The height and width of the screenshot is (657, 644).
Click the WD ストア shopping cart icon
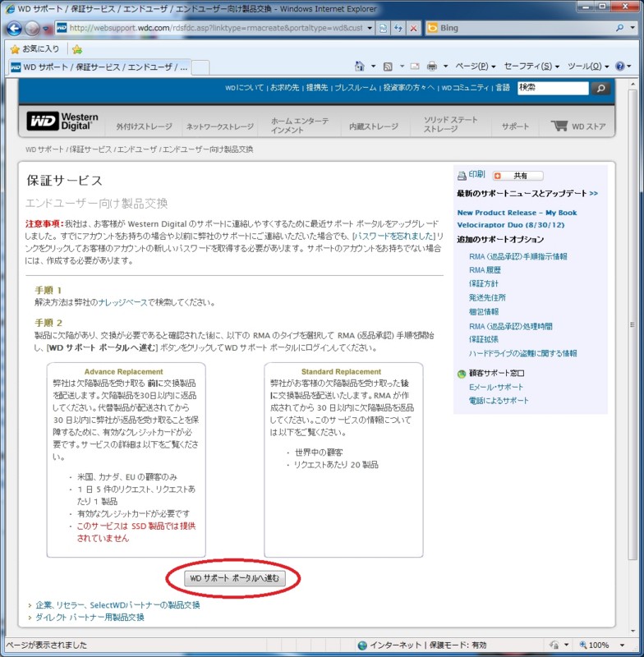pyautogui.click(x=559, y=126)
